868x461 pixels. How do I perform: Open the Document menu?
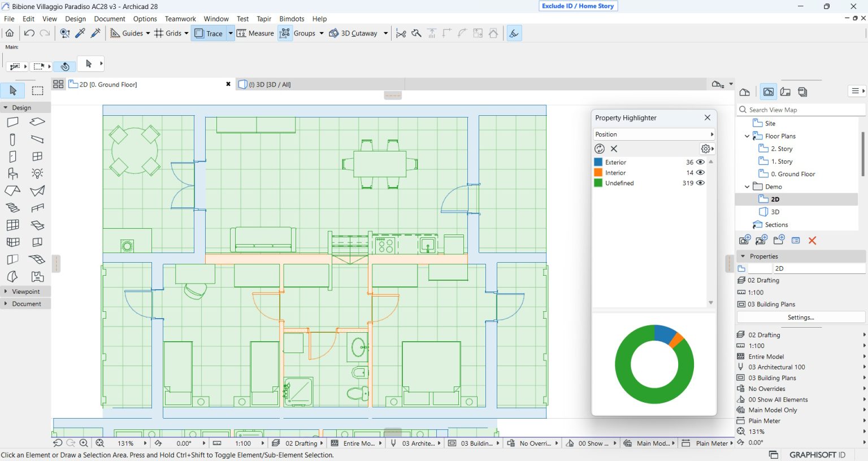[110, 19]
